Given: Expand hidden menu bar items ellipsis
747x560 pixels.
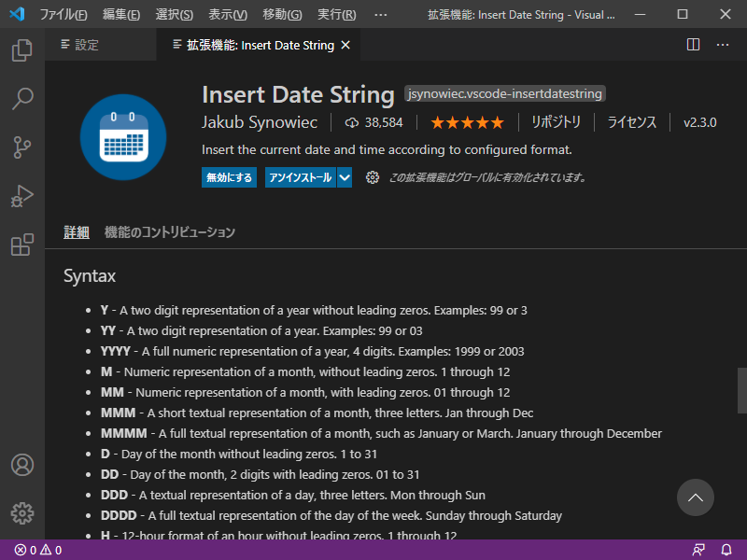Looking at the screenshot, I should click(x=380, y=15).
